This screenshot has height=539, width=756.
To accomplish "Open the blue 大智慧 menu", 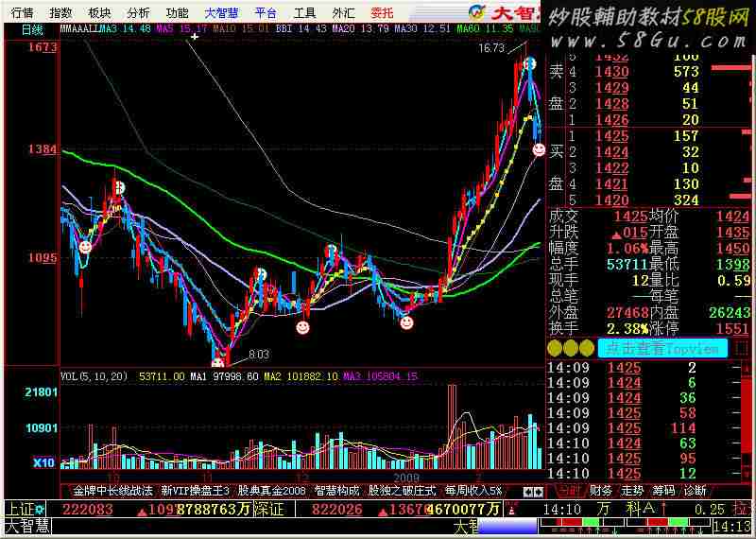I will pyautogui.click(x=221, y=12).
